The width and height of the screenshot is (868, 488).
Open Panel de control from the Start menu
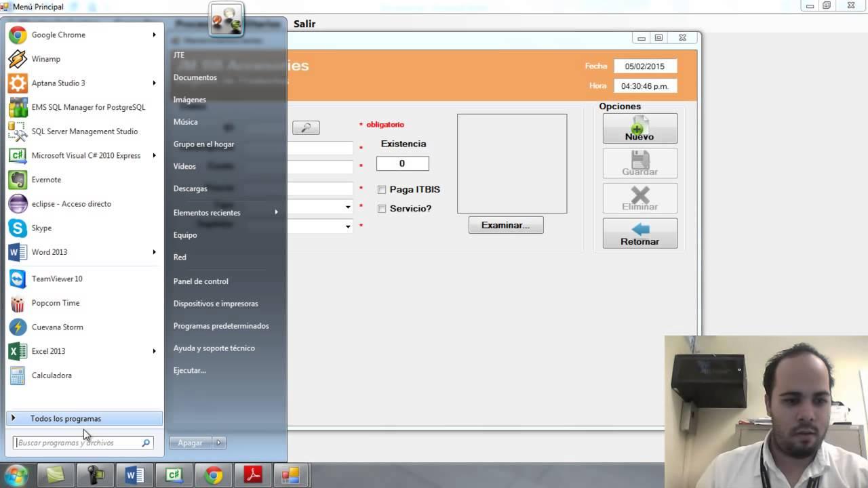pyautogui.click(x=201, y=281)
